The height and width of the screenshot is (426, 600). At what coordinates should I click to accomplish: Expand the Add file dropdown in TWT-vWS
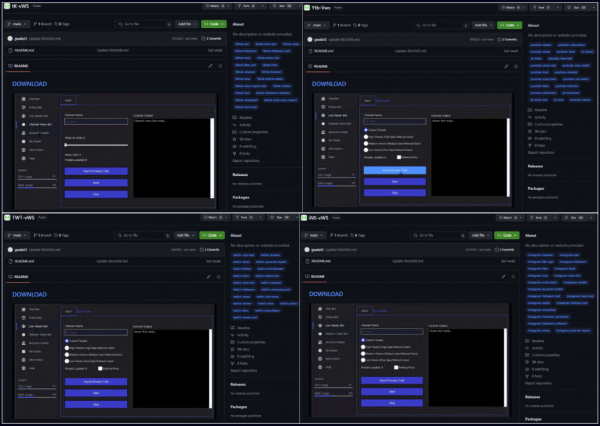(185, 233)
